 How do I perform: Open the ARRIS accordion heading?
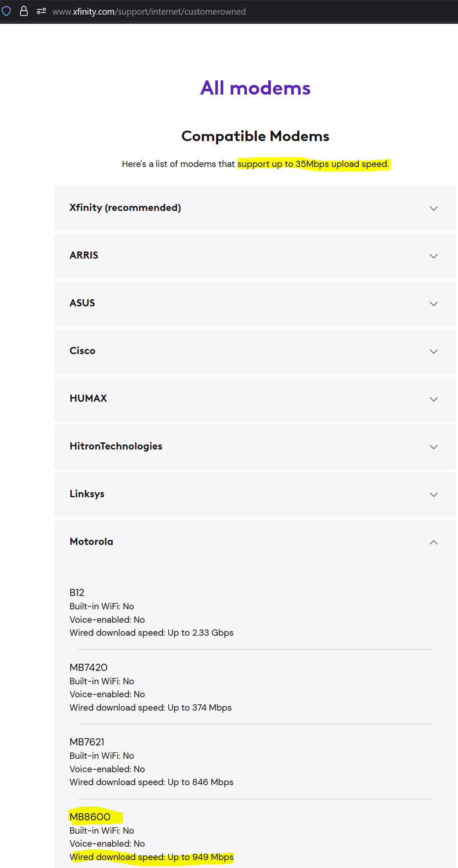pyautogui.click(x=84, y=255)
